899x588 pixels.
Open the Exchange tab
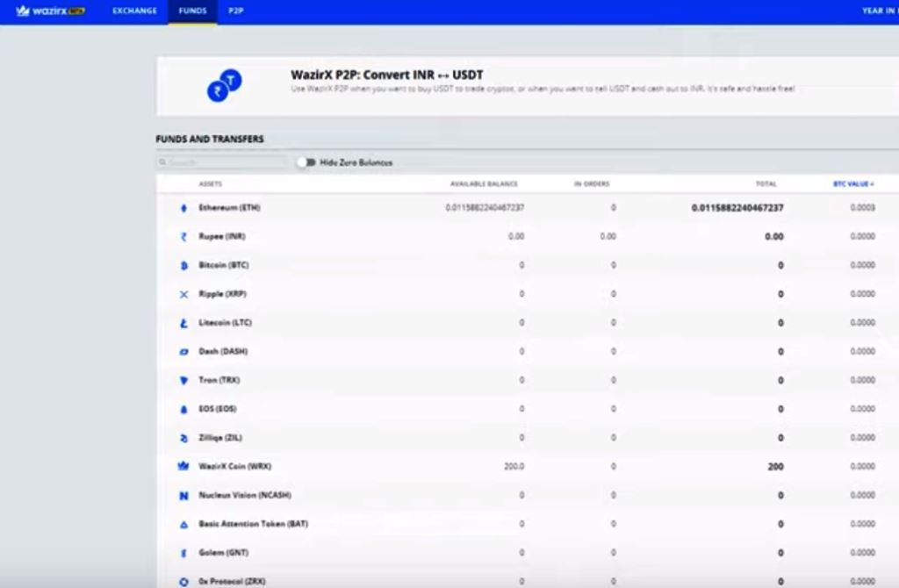tap(134, 11)
